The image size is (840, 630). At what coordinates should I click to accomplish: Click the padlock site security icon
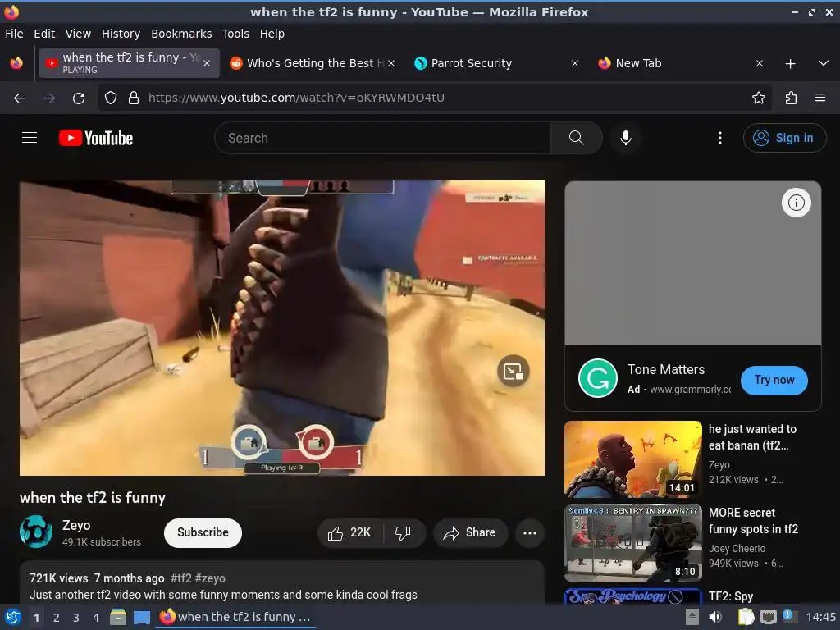tap(134, 98)
